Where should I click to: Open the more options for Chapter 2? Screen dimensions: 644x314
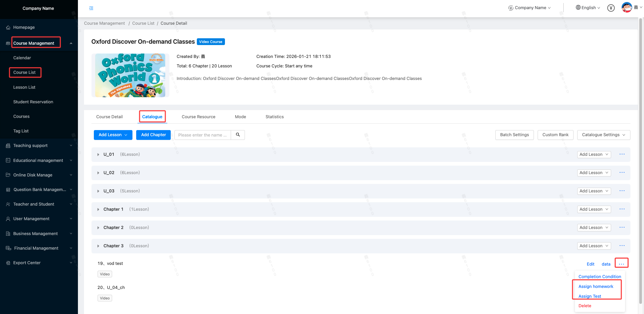click(622, 227)
